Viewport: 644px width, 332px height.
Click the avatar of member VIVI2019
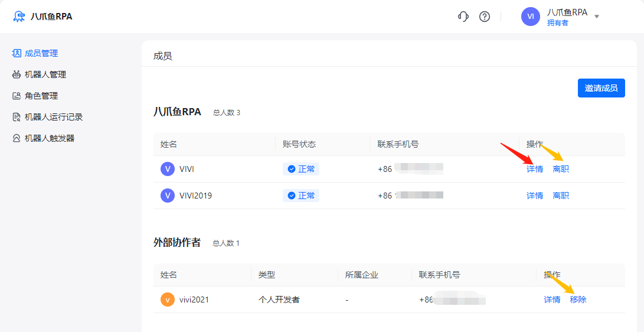click(x=168, y=196)
